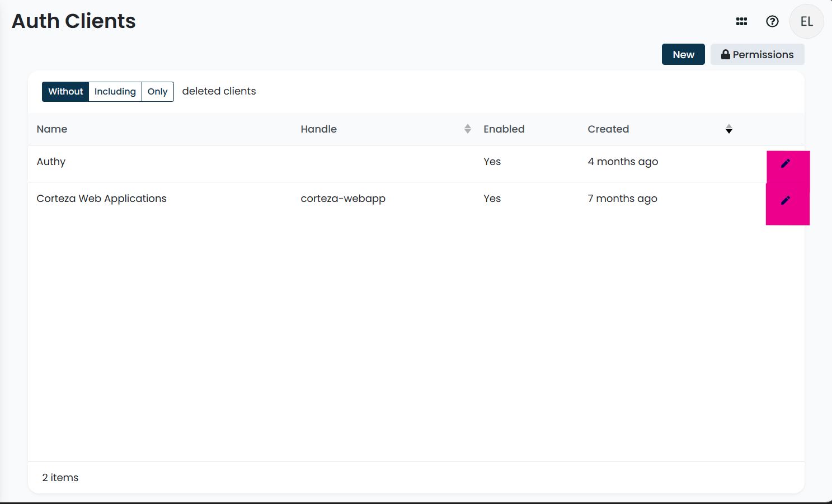Open the EL user avatar menu
The image size is (832, 504).
click(x=806, y=21)
